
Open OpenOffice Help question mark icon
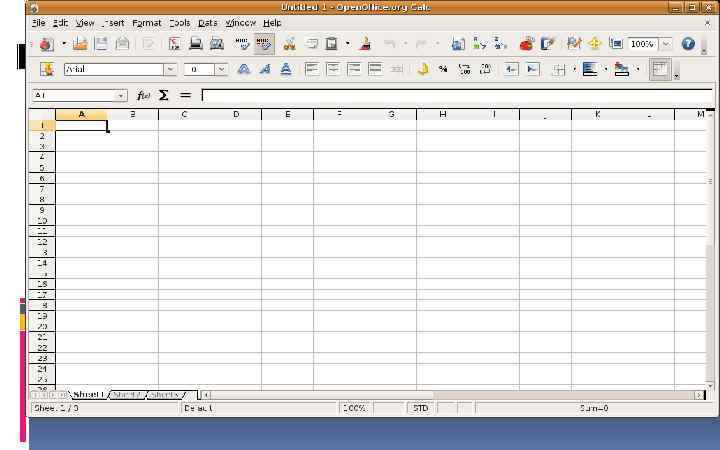[x=688, y=44]
